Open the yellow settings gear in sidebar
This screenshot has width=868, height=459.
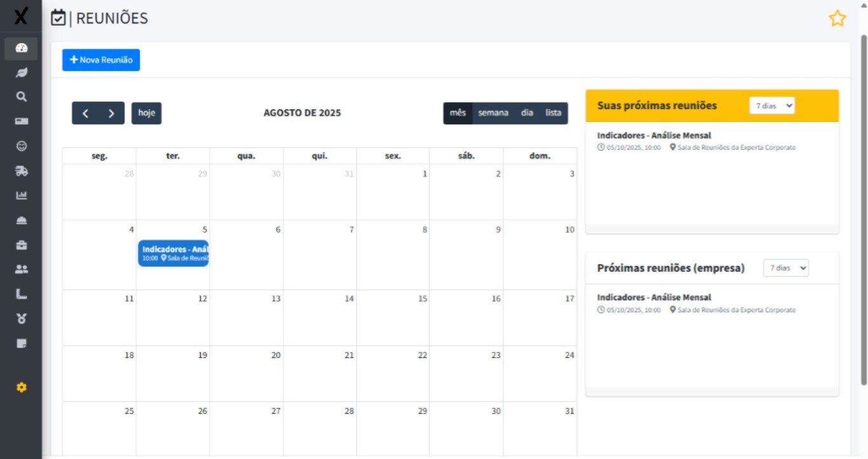pos(22,387)
